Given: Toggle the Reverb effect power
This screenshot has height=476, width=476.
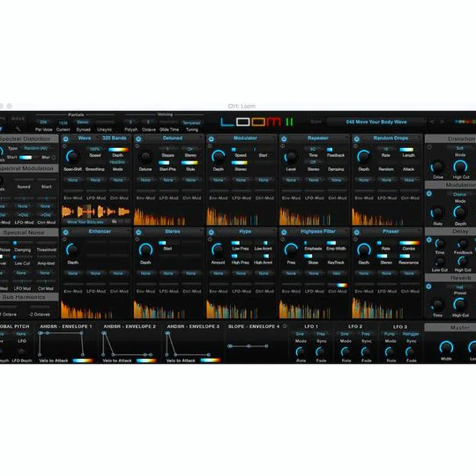Looking at the screenshot, I should click(x=428, y=286).
